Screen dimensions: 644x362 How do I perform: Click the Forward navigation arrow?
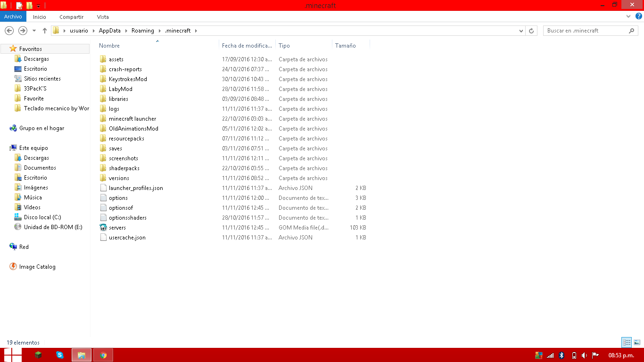[23, 31]
